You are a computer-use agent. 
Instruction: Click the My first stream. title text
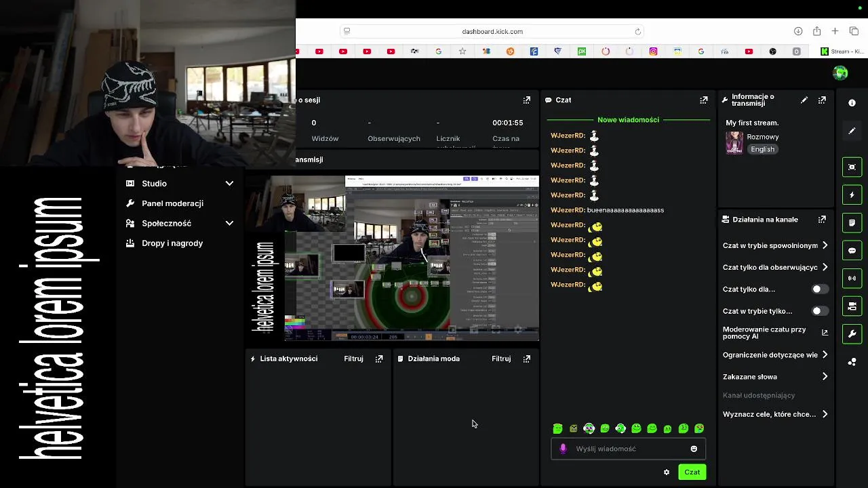coord(752,123)
